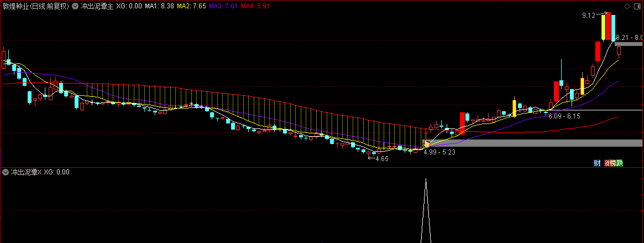Click the red 涨 badge
The width and height of the screenshot is (644, 243).
point(607,163)
